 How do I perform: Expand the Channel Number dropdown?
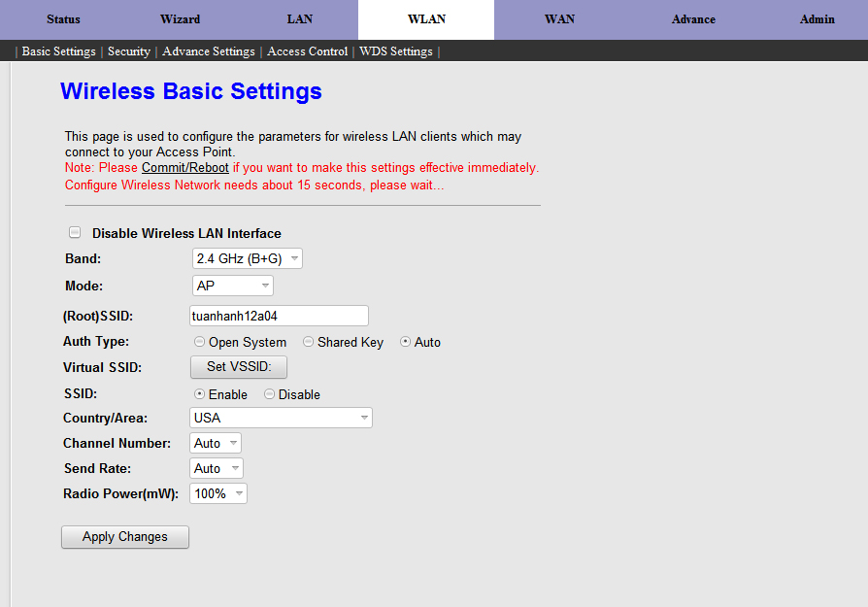click(216, 443)
